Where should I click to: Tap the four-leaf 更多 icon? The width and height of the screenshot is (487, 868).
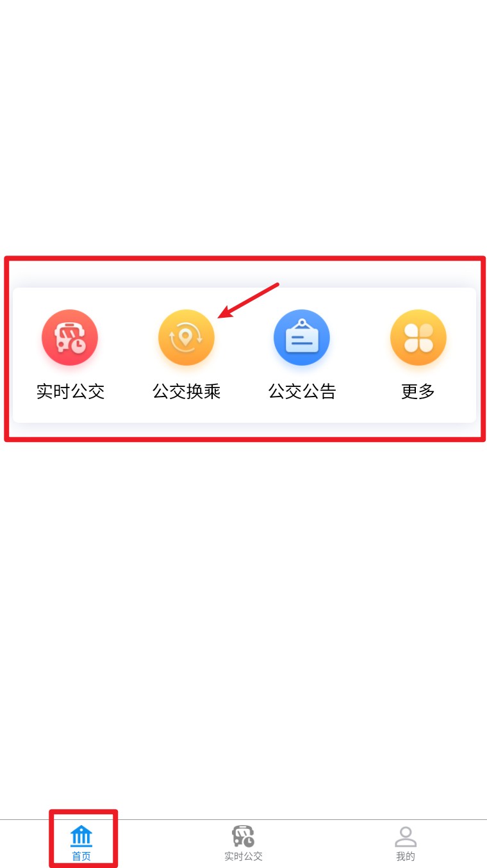coord(418,338)
